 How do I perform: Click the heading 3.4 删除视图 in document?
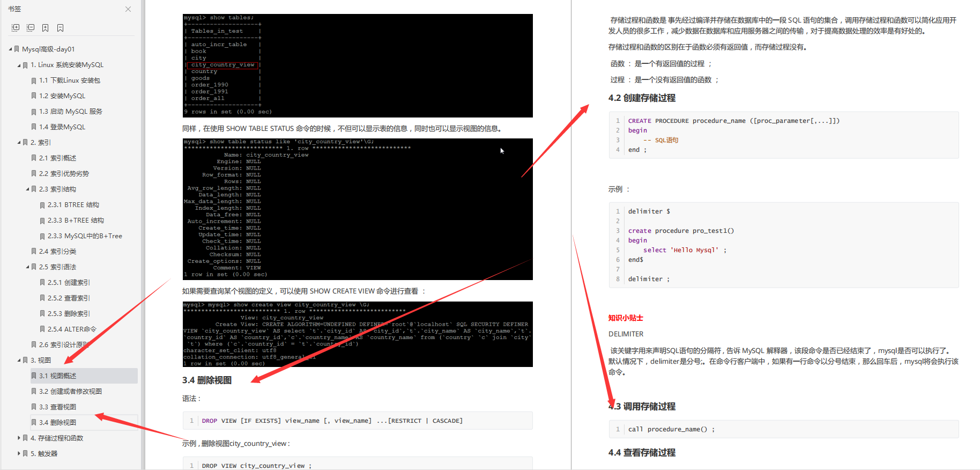point(207,380)
